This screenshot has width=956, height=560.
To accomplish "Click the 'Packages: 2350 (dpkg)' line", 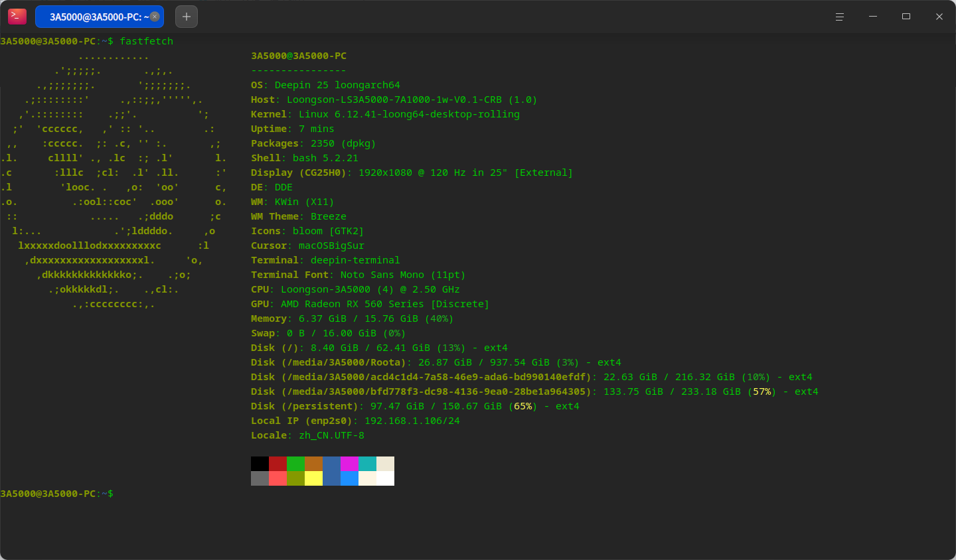I will [x=313, y=143].
